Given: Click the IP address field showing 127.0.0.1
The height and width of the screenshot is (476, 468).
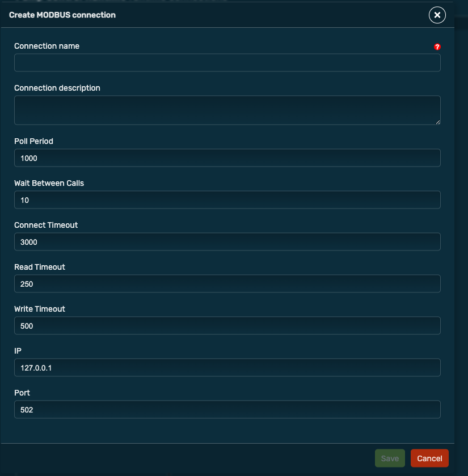Looking at the screenshot, I should 227,367.
